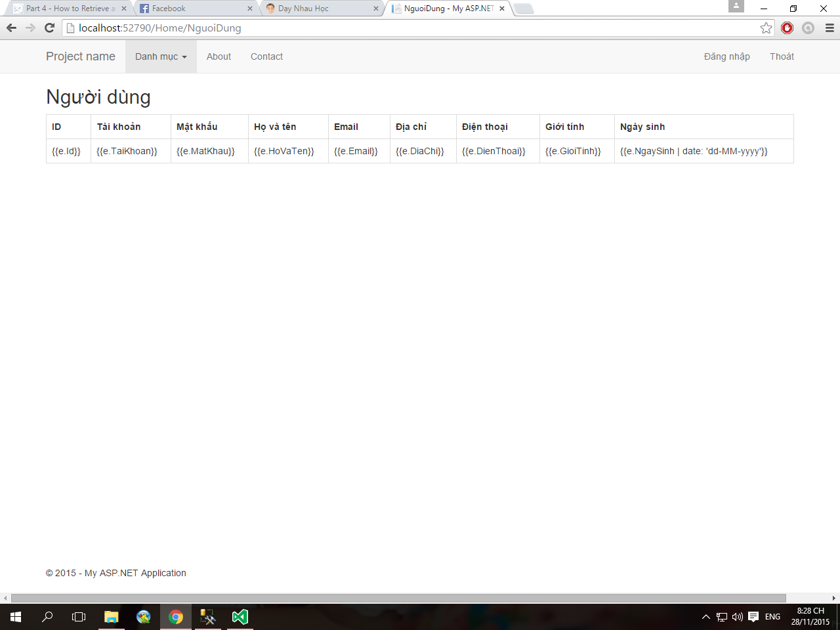Open the AdBlock extension icon

787,28
